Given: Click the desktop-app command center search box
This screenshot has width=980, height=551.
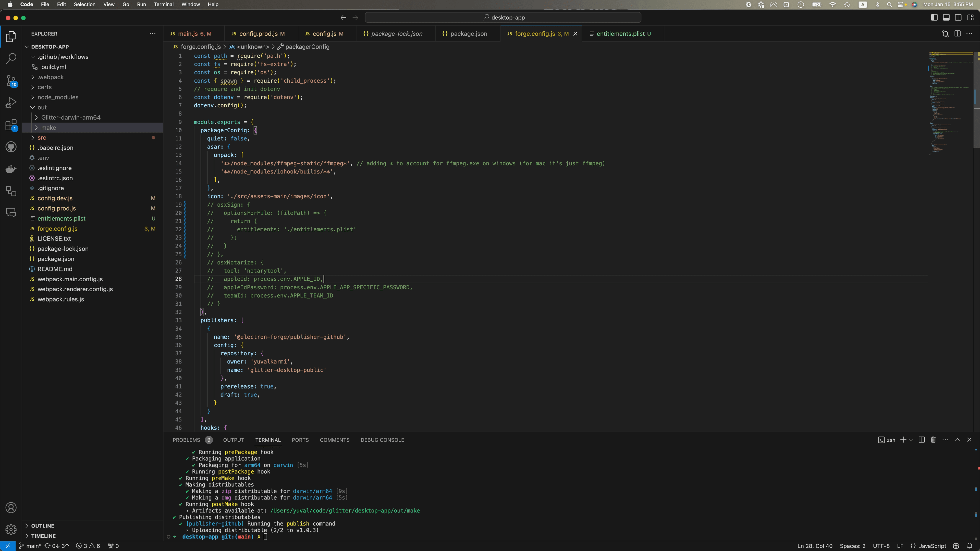Looking at the screenshot, I should pos(503,18).
